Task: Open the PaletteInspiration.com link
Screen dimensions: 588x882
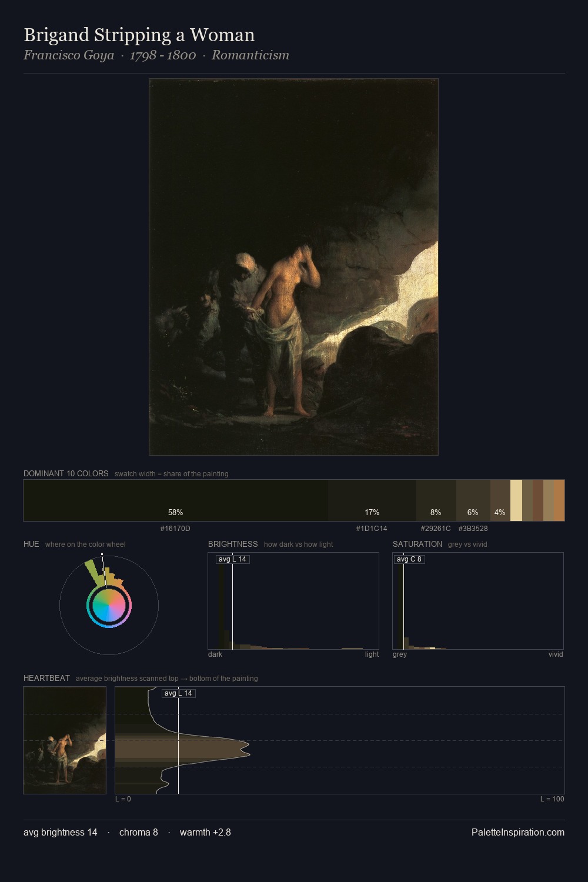Action: pos(518,832)
